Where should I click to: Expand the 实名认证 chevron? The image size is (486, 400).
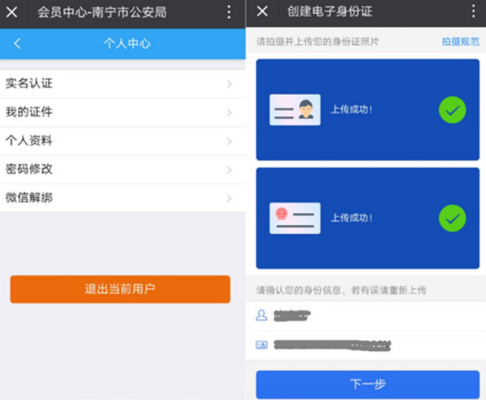[229, 84]
